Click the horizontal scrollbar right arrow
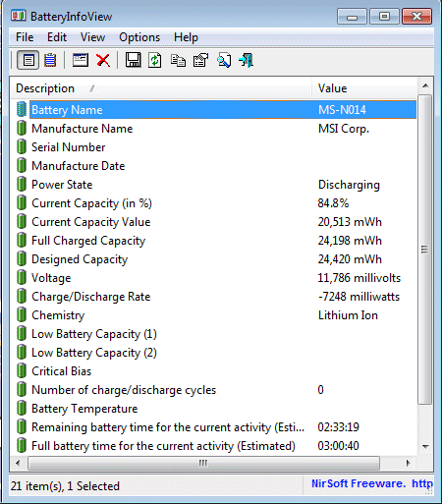The height and width of the screenshot is (504, 442). point(408,463)
